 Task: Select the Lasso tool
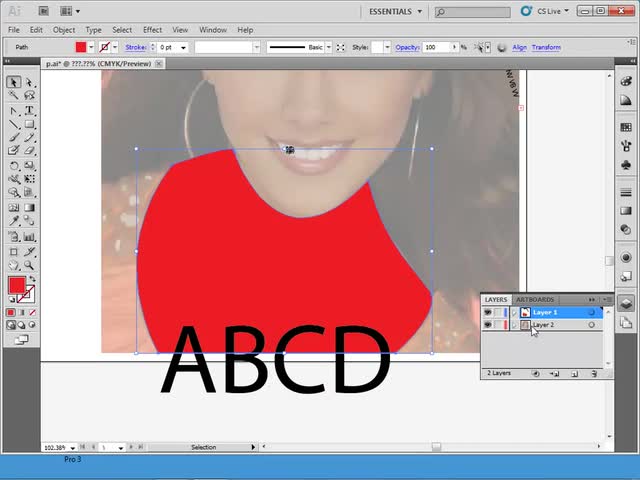pyautogui.click(x=29, y=96)
